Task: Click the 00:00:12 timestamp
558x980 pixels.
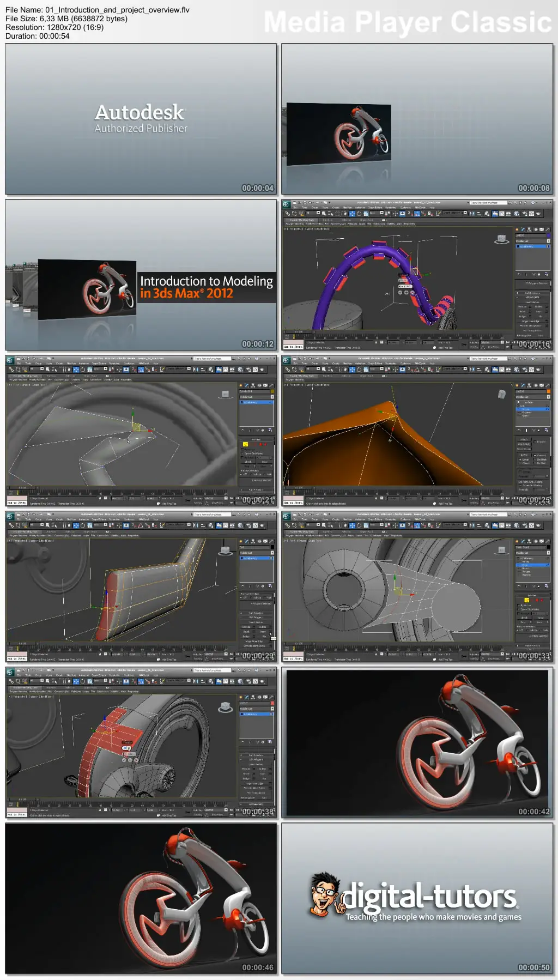Action: 258,344
